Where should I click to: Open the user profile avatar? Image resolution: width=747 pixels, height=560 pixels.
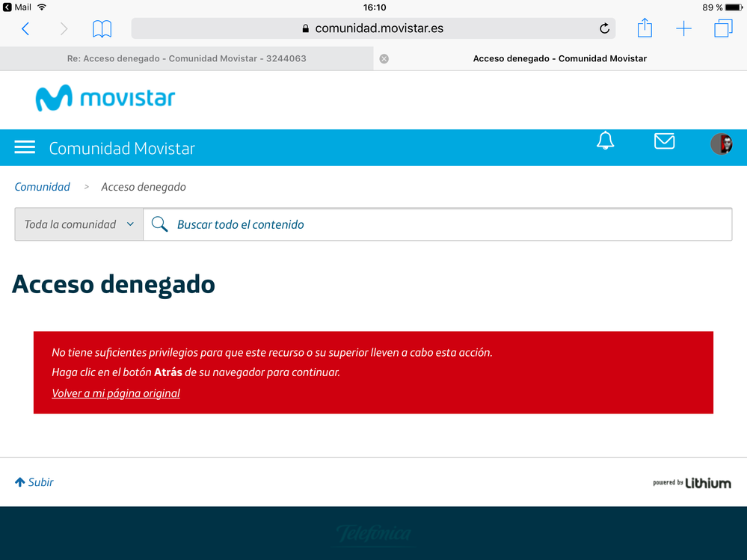tap(721, 144)
